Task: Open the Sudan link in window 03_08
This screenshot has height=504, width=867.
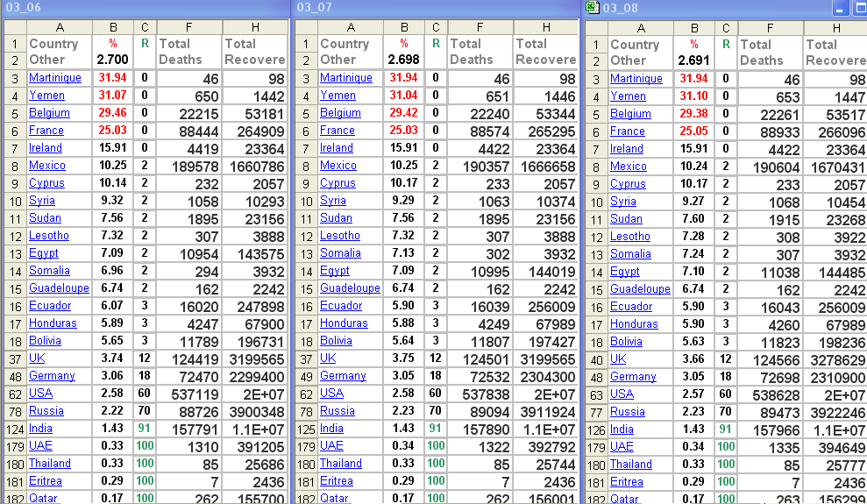Action: click(x=626, y=219)
